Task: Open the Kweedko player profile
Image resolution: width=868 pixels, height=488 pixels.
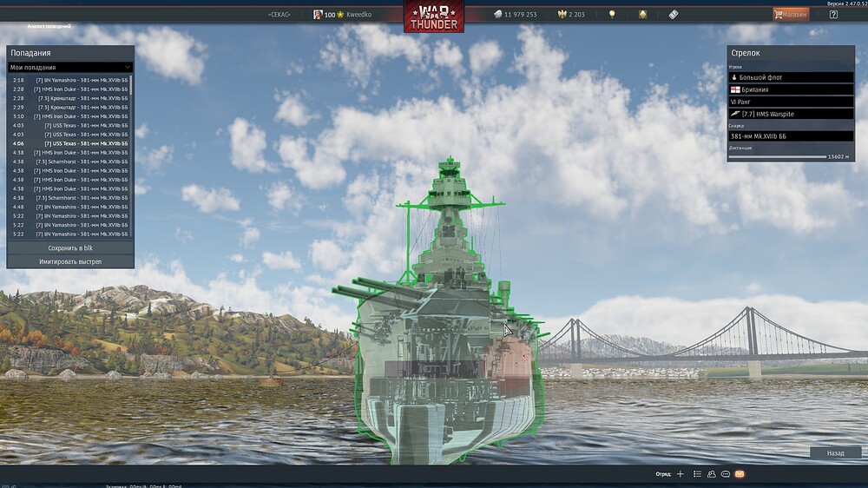Action: 342,15
